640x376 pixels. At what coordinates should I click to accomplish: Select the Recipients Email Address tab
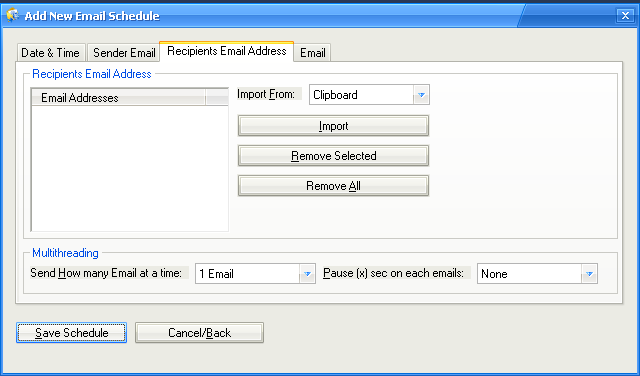pyautogui.click(x=227, y=51)
